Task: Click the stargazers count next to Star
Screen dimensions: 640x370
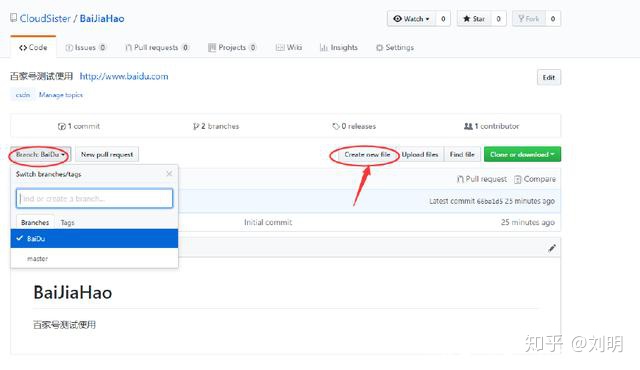Action: coord(498,19)
